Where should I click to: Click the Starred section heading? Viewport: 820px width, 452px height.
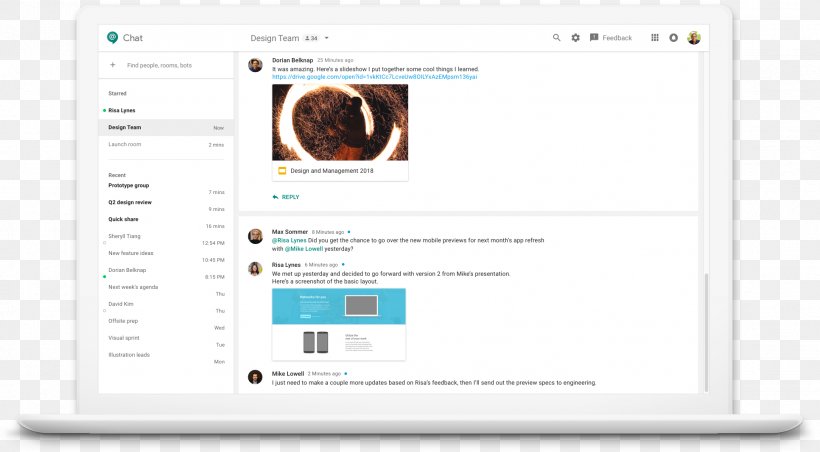click(117, 93)
